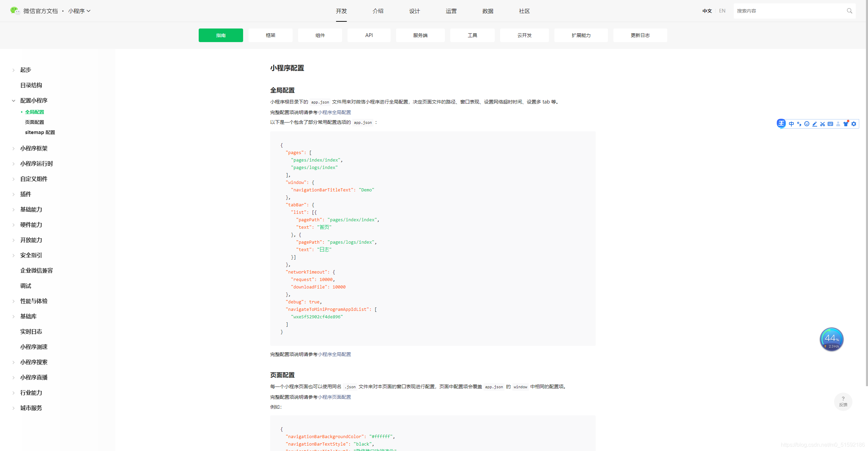Expand the 小程序运行时 sidebar section
Screen dimensions: 868x451
click(14, 164)
